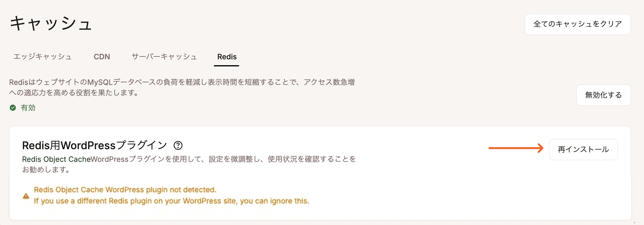Click the different Redis plugin notice line
The height and width of the screenshot is (225, 644).
coord(172,201)
